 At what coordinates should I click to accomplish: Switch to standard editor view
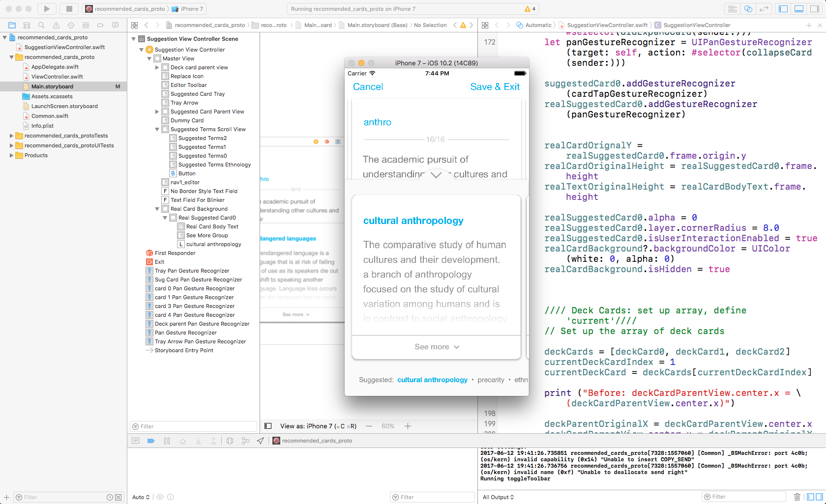point(733,9)
